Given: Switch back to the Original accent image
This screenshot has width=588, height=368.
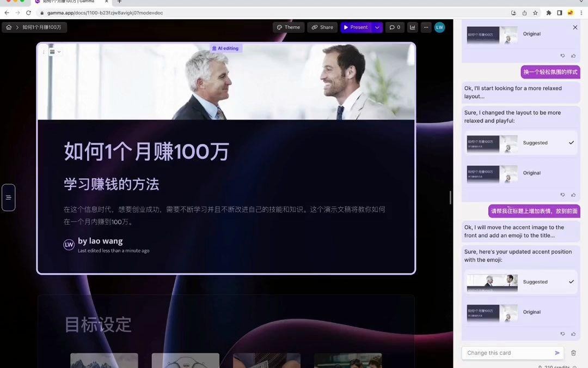Looking at the screenshot, I should click(521, 312).
